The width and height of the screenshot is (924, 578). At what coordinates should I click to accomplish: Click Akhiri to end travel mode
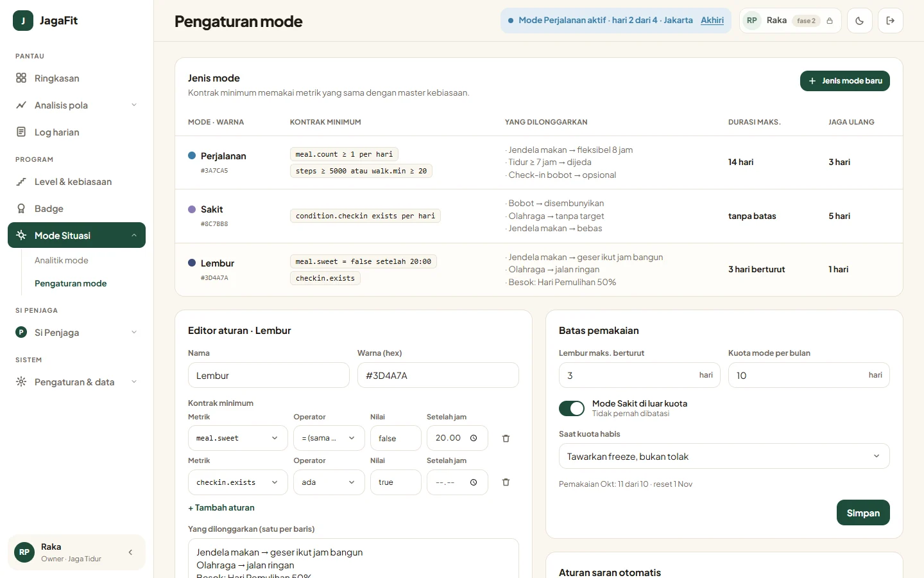[x=712, y=21]
